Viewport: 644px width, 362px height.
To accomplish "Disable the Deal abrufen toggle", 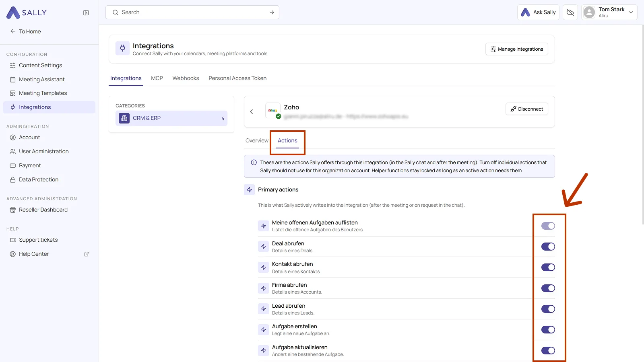I will click(548, 247).
